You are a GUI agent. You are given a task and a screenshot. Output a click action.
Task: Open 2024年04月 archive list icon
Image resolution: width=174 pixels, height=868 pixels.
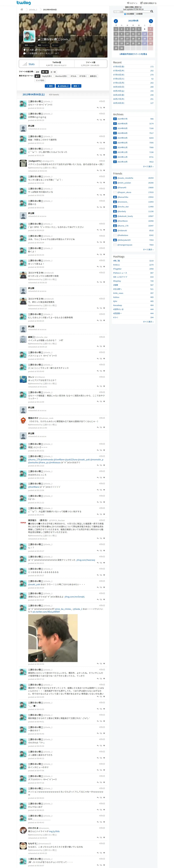[115, 133]
